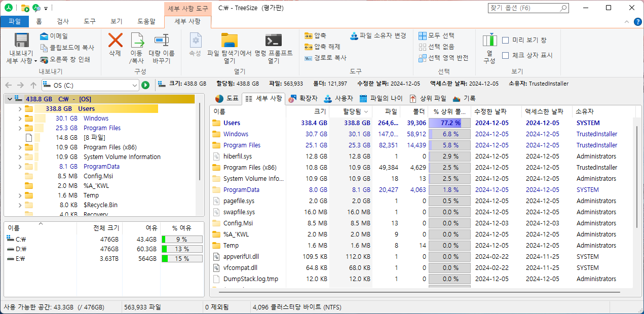644x314 pixels.
Task: Expand the Windows folder in tree
Action: 20,119
